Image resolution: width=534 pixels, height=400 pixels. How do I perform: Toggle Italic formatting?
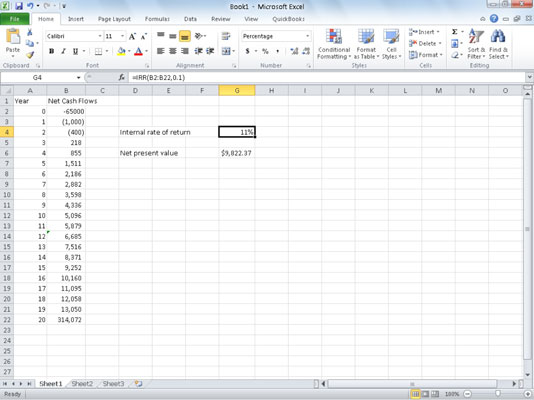[63, 51]
